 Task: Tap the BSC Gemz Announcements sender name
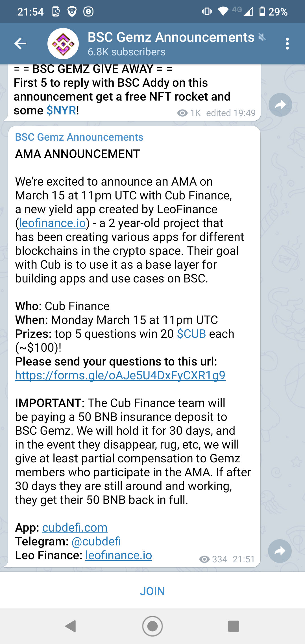(x=79, y=137)
